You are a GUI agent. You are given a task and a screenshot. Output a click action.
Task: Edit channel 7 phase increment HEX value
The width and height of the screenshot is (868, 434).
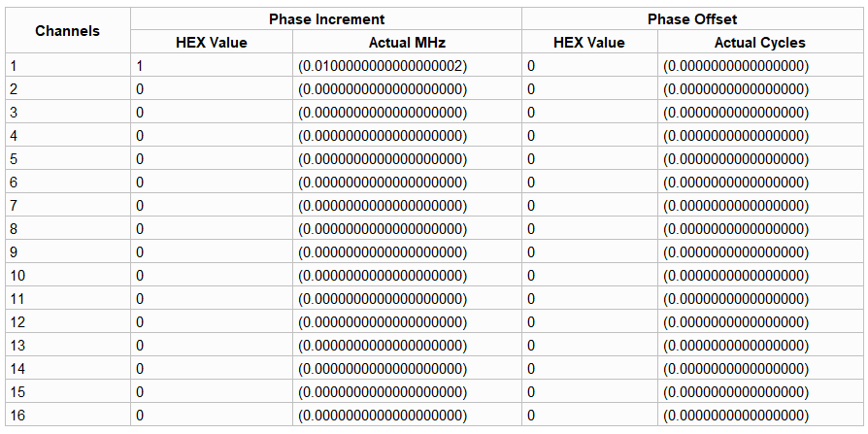(x=140, y=206)
